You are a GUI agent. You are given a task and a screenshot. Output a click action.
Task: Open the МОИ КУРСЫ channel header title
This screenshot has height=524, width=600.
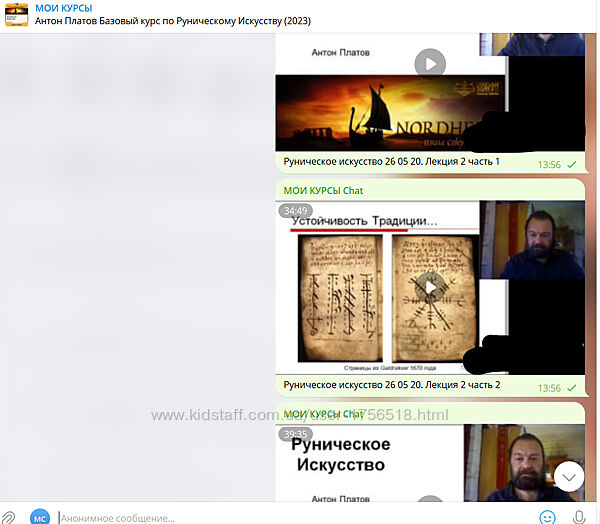pos(64,7)
